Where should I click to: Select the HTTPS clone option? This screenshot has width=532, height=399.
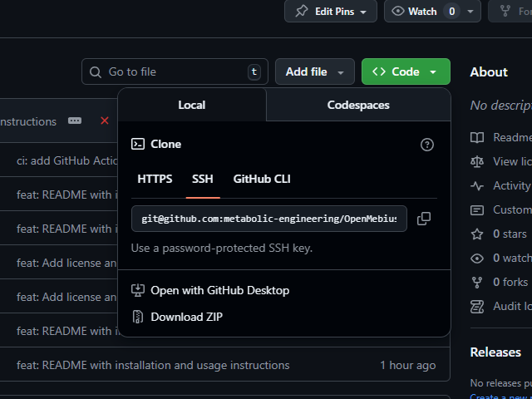coord(155,179)
